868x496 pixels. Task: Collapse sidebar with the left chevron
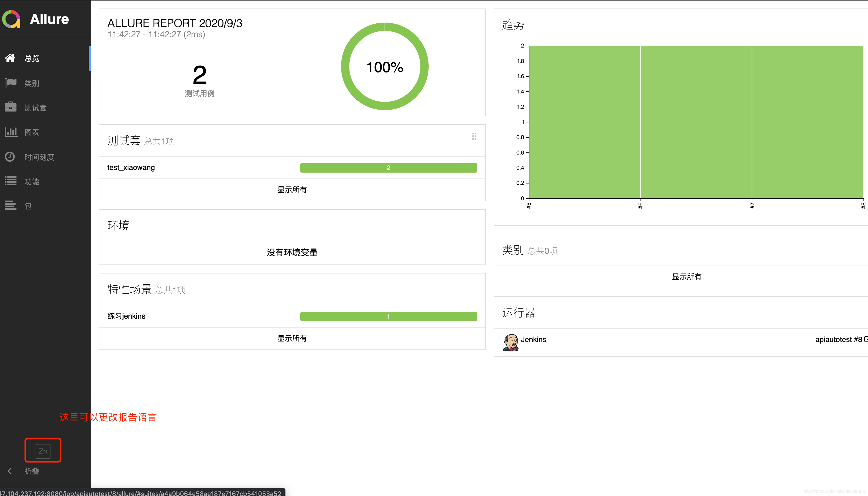[10, 471]
